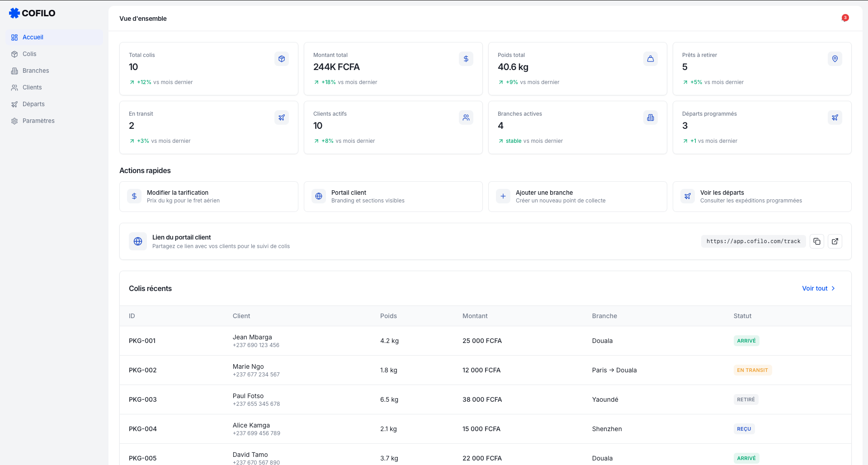The height and width of the screenshot is (465, 868).
Task: Click Modifier la tarification quick action
Action: (x=208, y=197)
